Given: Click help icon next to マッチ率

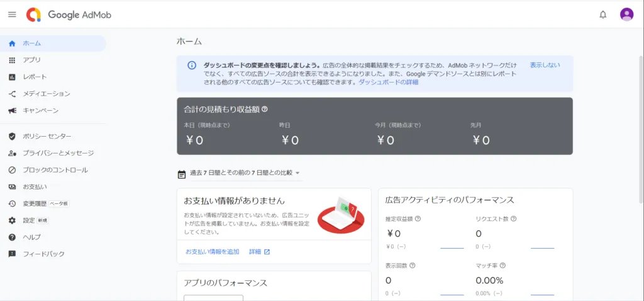Looking at the screenshot, I should [502, 266].
